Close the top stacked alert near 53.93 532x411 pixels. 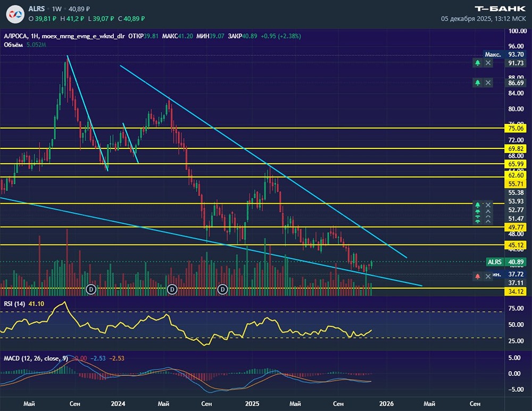[x=488, y=205]
